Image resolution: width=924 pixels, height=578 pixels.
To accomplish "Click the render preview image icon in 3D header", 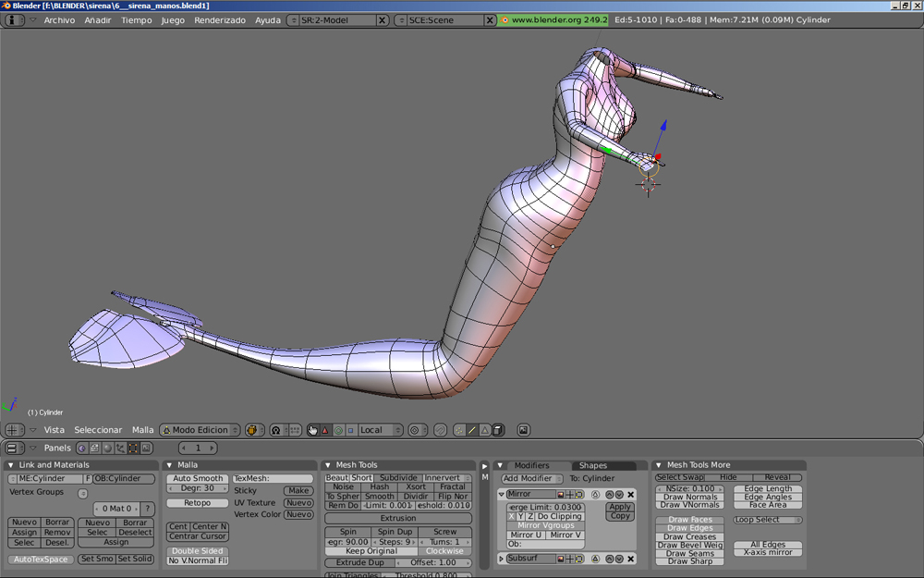I will tap(524, 430).
